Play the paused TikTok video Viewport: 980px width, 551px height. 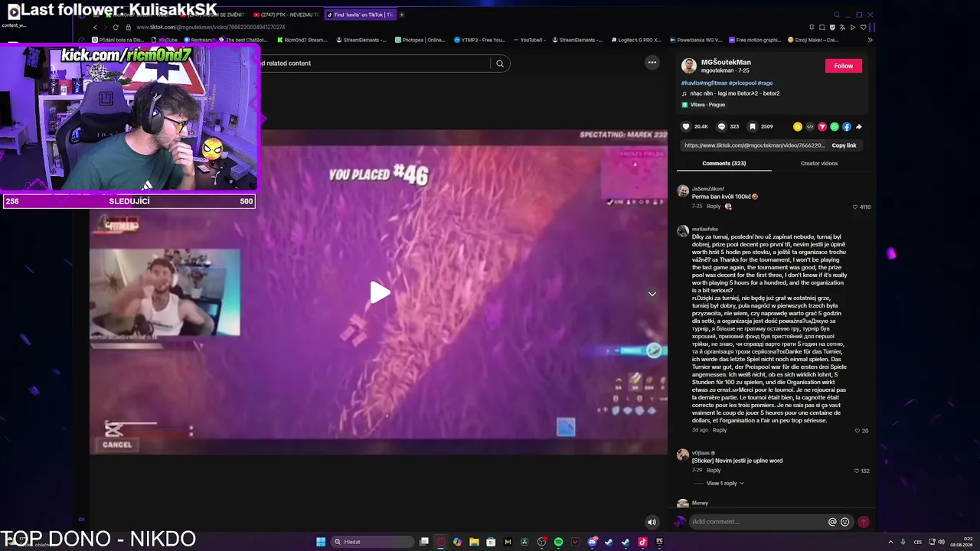(x=380, y=292)
